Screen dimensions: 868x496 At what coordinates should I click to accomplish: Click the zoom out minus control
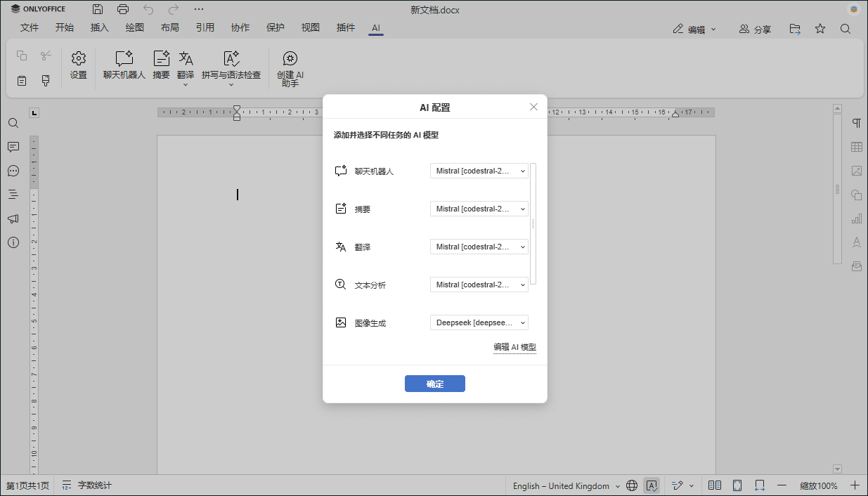[782, 485]
